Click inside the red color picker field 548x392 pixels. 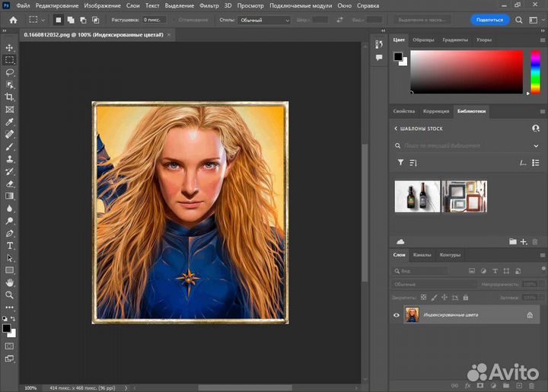click(467, 72)
